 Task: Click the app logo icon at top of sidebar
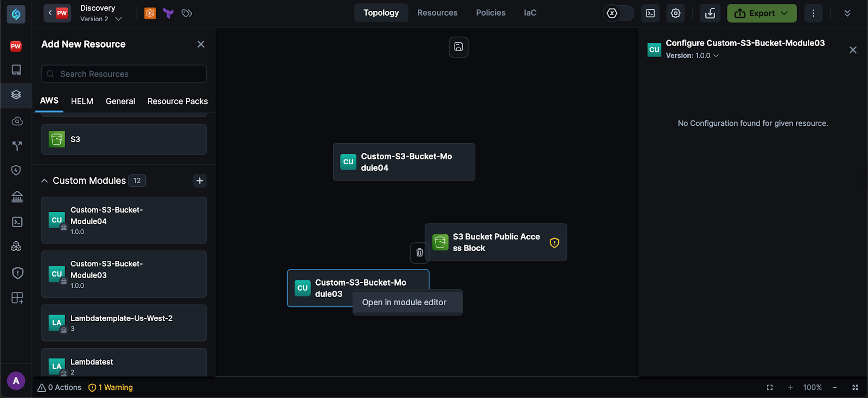16,14
